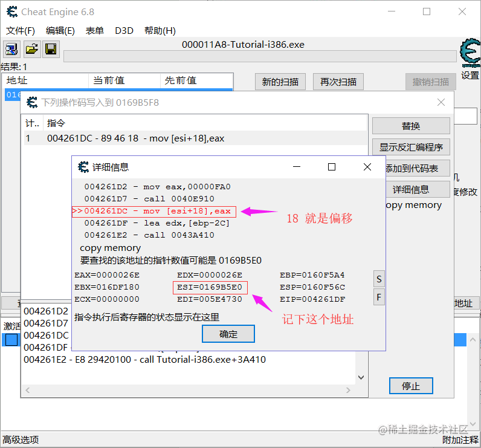
Task: Click the S button beside registers
Action: [379, 279]
